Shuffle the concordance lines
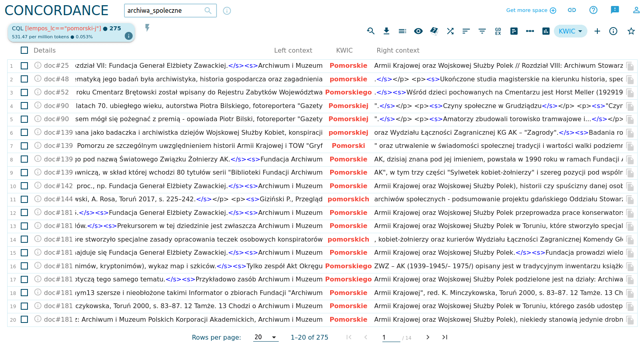 click(450, 31)
